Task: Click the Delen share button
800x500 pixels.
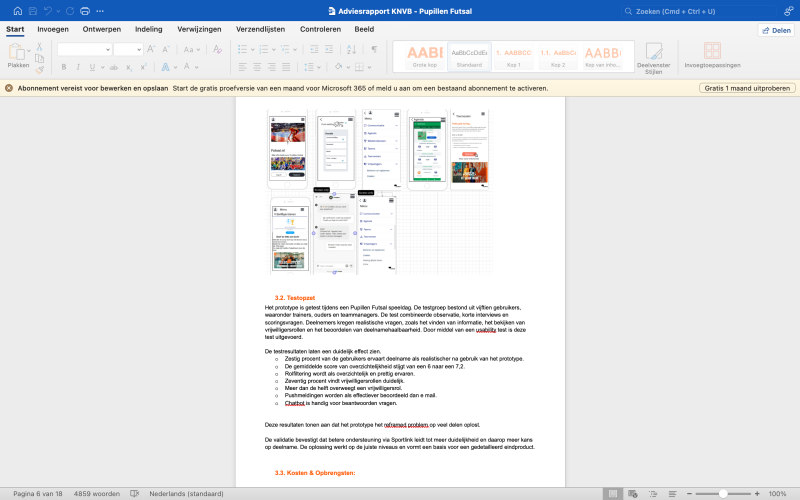Action: click(775, 30)
